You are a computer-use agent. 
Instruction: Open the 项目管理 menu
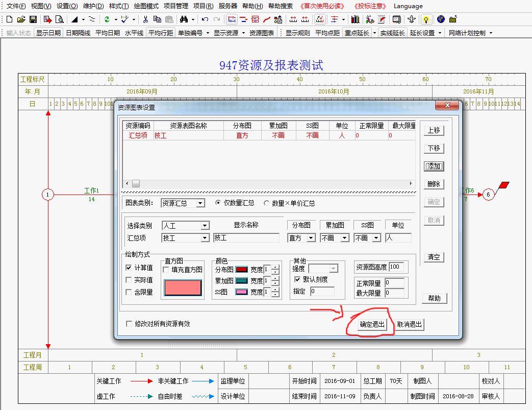175,6
